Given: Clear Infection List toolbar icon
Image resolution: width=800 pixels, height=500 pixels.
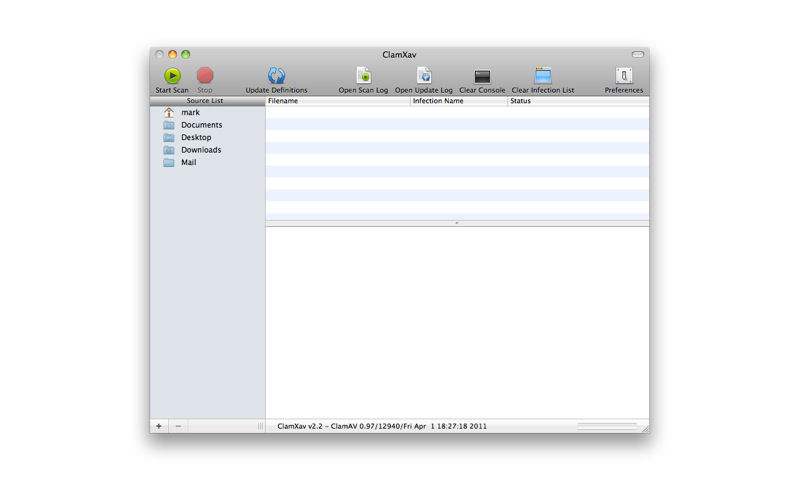Looking at the screenshot, I should pos(543,76).
